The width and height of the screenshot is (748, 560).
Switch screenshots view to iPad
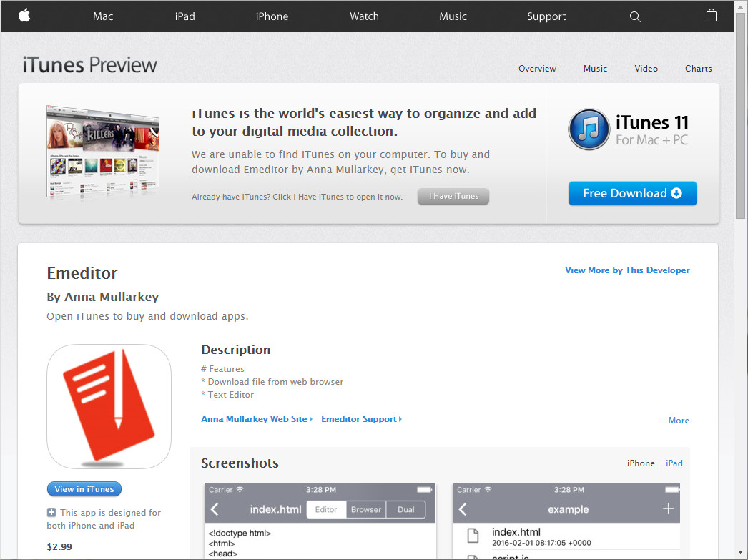(x=674, y=463)
